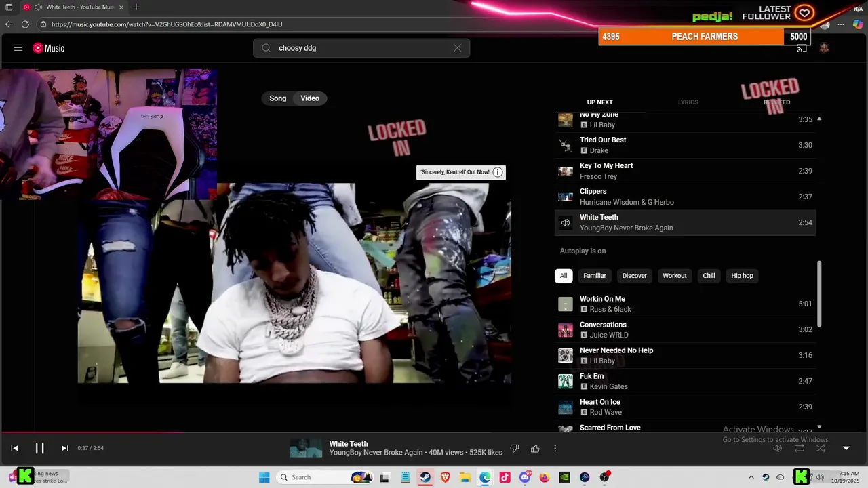Play Never Needed No Help by Lil Baby
868x488 pixels.
coord(685,355)
